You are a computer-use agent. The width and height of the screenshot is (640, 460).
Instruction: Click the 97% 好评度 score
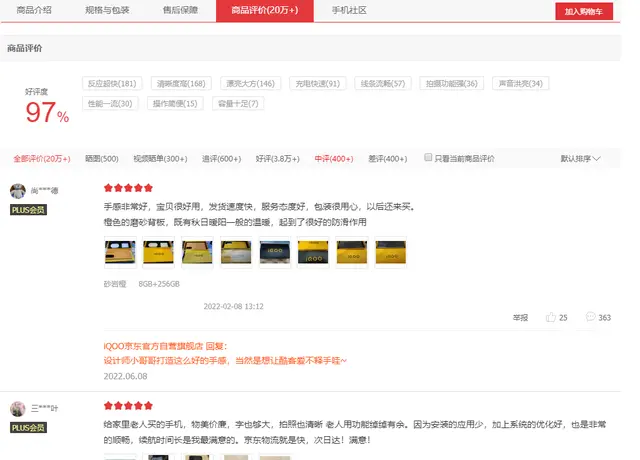click(47, 112)
